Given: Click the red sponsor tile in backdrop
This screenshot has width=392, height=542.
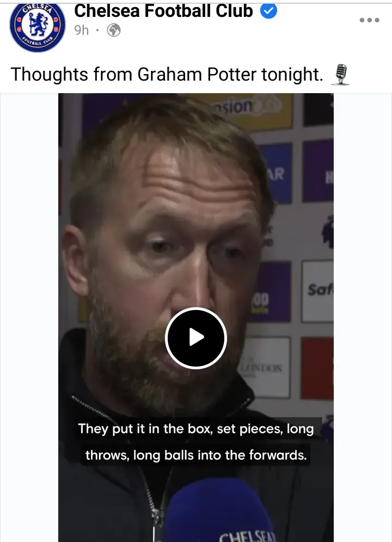Looking at the screenshot, I should (x=317, y=368).
